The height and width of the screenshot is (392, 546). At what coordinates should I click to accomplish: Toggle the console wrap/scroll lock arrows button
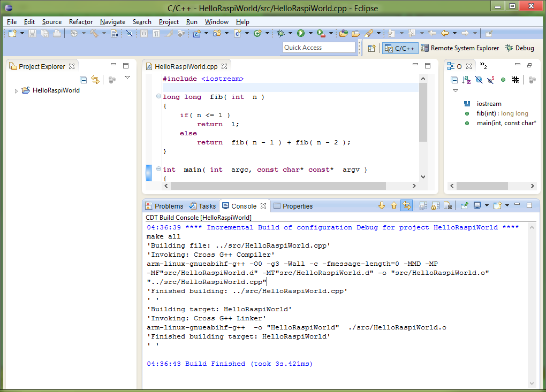pos(406,206)
